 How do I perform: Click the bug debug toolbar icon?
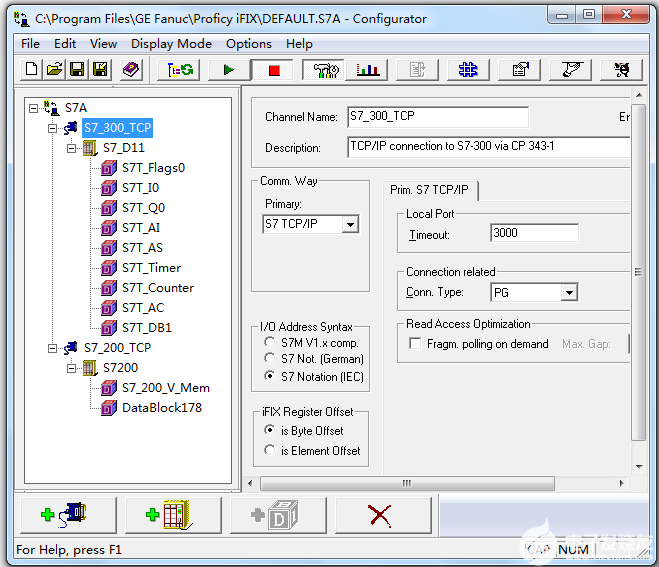click(x=622, y=69)
